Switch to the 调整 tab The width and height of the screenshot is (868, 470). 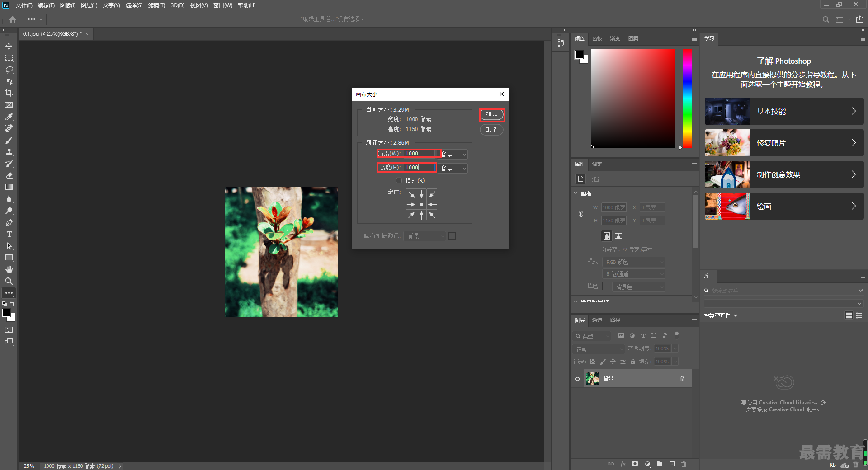(597, 164)
